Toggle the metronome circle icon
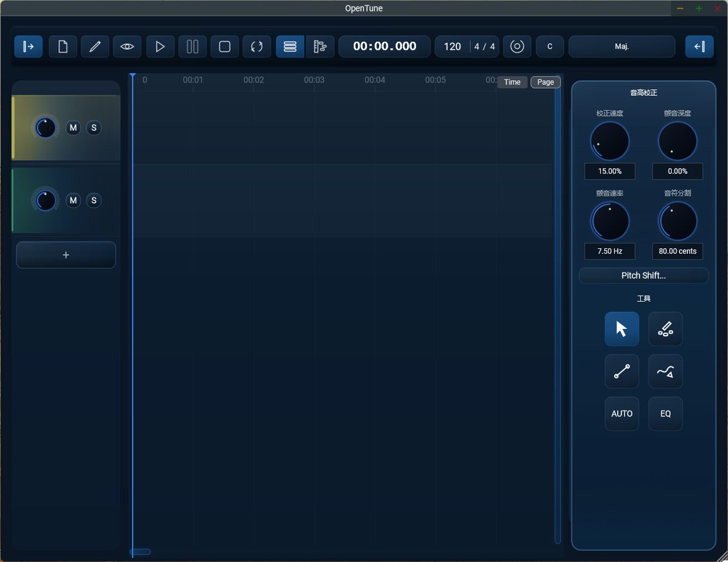 (x=517, y=47)
